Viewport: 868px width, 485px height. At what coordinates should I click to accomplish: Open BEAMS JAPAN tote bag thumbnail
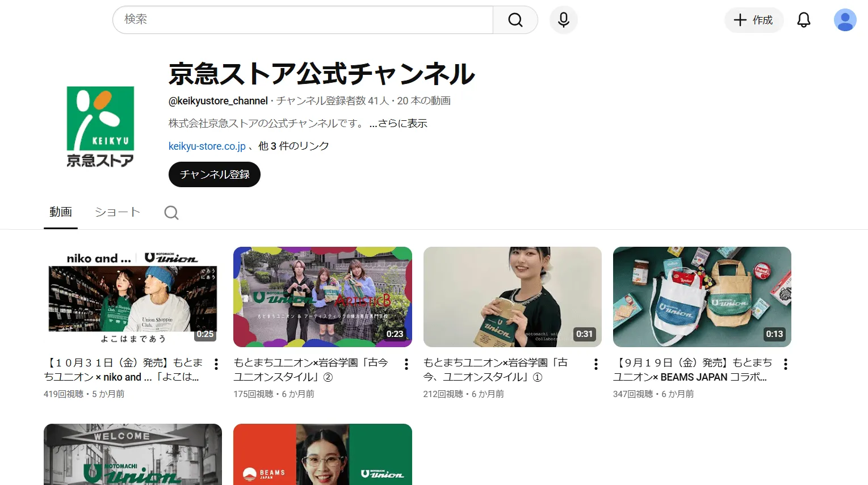[702, 297]
